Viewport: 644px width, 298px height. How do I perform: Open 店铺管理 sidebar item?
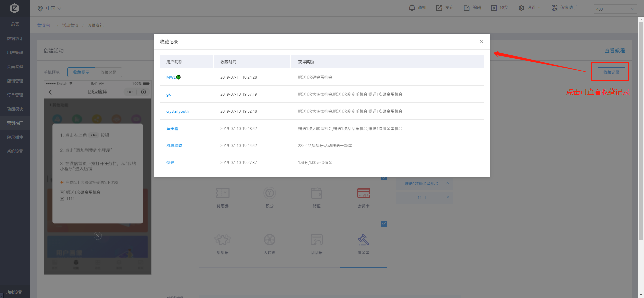15,81
